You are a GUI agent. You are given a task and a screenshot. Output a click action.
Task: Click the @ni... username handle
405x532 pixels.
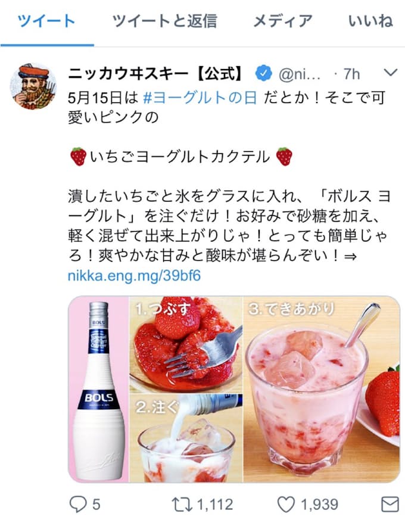click(x=300, y=74)
